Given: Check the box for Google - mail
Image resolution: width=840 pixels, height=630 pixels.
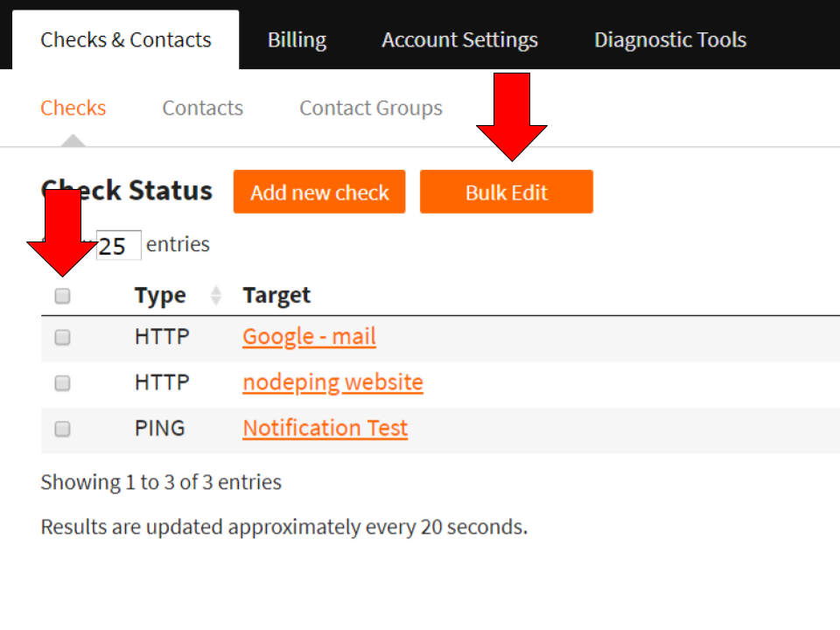Looking at the screenshot, I should pos(62,337).
